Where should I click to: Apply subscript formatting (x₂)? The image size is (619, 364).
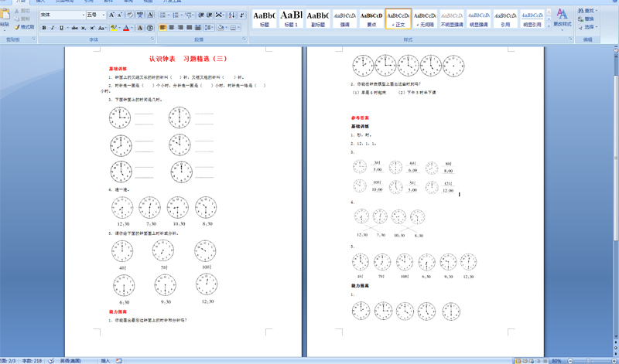click(84, 28)
